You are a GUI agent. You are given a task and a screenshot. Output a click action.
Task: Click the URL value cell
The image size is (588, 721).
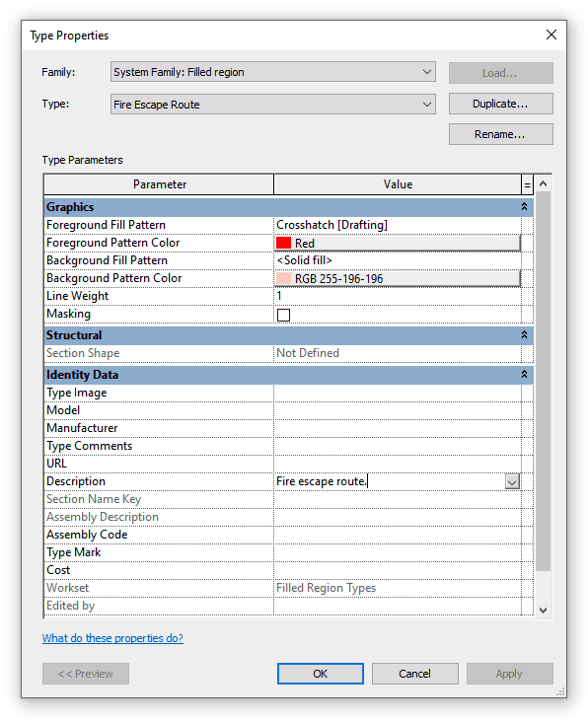click(x=398, y=464)
